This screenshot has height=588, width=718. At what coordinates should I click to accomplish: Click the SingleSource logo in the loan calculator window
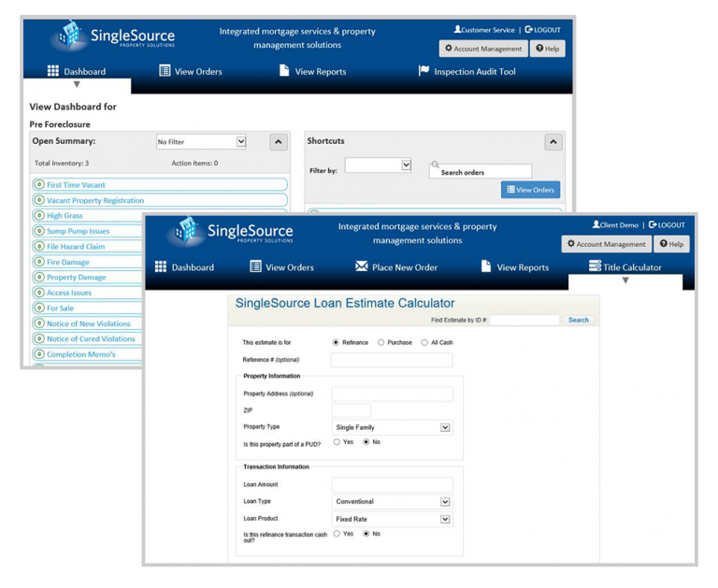[x=230, y=232]
